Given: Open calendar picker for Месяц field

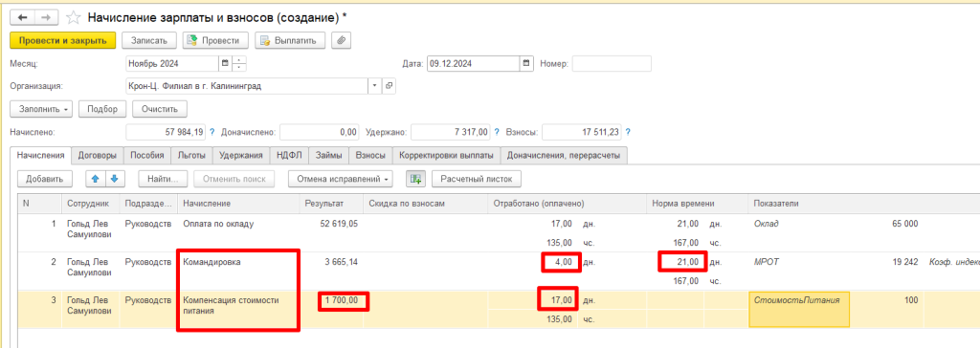Looking at the screenshot, I should click(225, 63).
